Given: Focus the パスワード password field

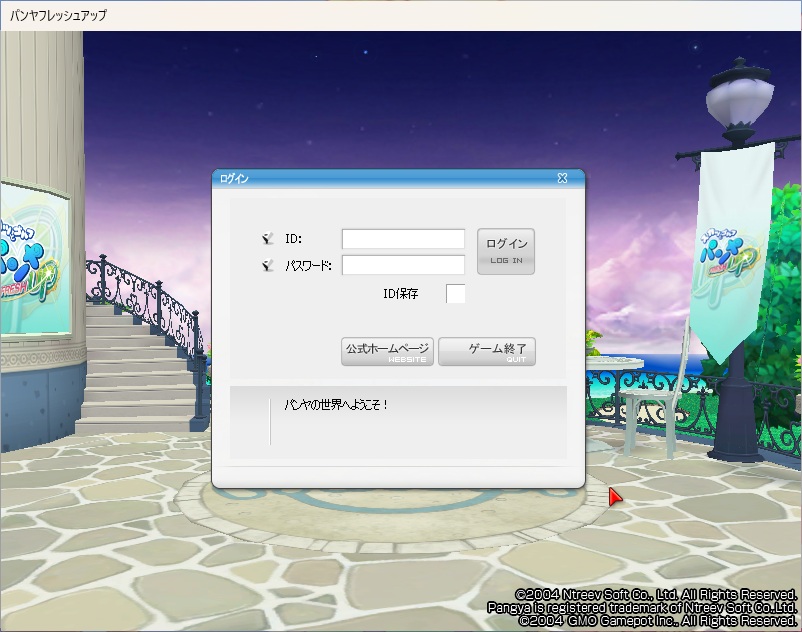Looking at the screenshot, I should point(403,265).
